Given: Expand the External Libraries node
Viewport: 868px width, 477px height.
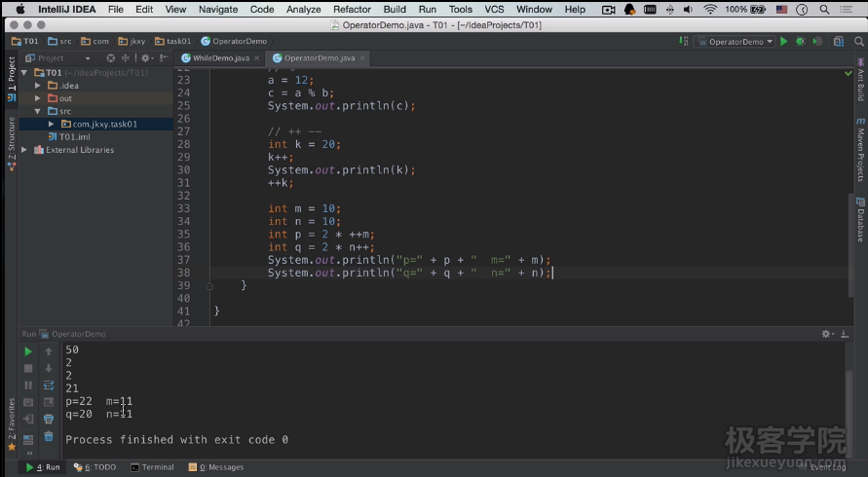Looking at the screenshot, I should [x=25, y=150].
